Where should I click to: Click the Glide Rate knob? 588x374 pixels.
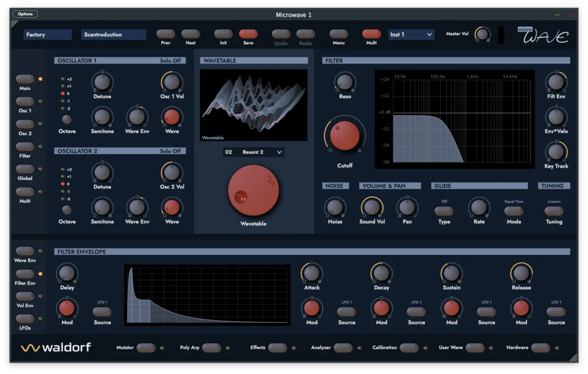[479, 207]
